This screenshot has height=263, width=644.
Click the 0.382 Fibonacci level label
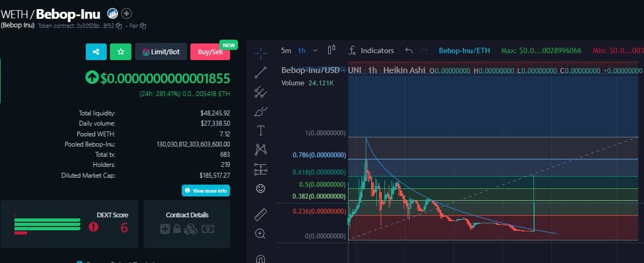[319, 196]
